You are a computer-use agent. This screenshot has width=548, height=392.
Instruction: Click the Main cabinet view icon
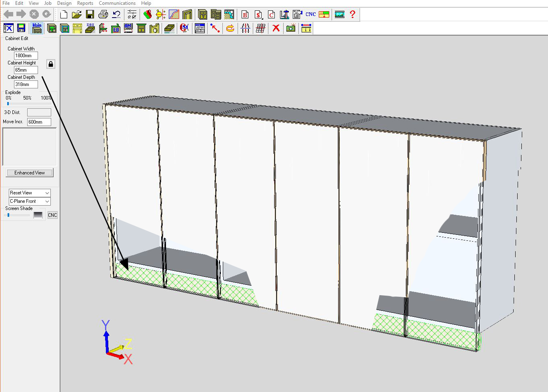tap(37, 28)
